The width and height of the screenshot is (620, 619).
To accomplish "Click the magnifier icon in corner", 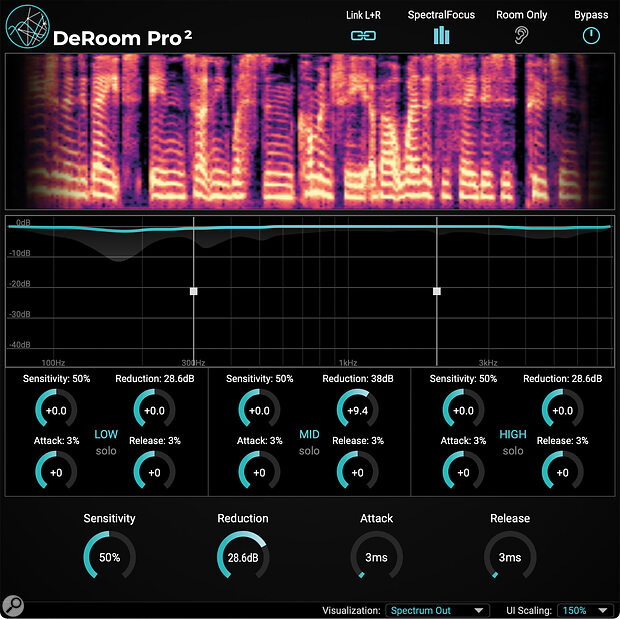I will 13,605.
